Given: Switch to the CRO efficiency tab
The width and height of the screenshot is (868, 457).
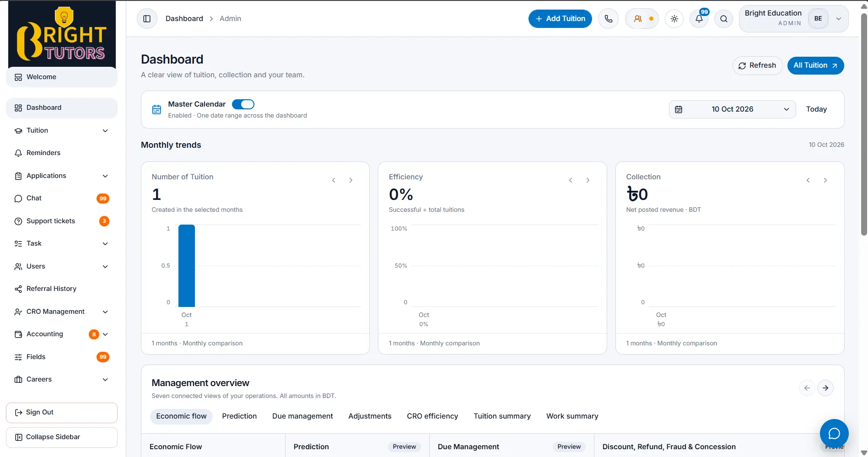Looking at the screenshot, I should [x=432, y=416].
